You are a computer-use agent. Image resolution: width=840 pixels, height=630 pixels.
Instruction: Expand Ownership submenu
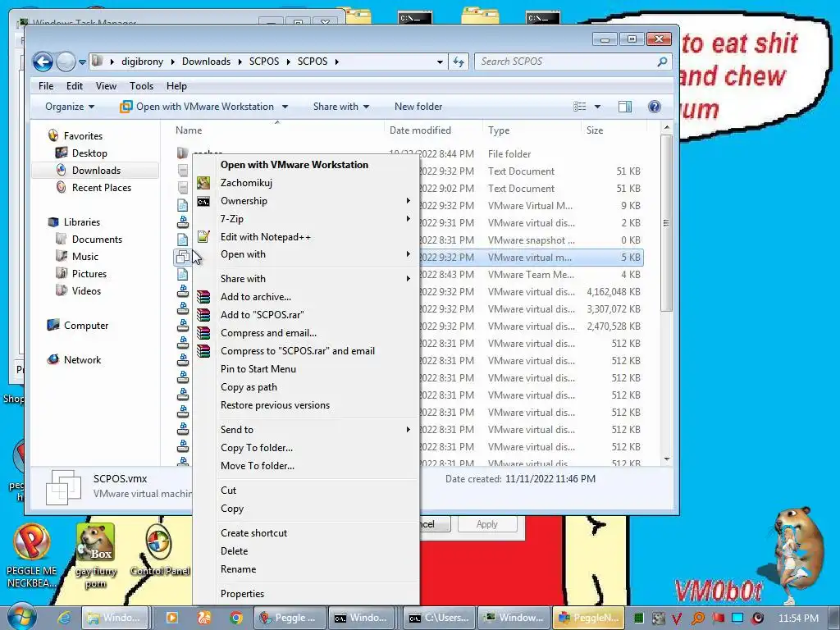click(305, 201)
